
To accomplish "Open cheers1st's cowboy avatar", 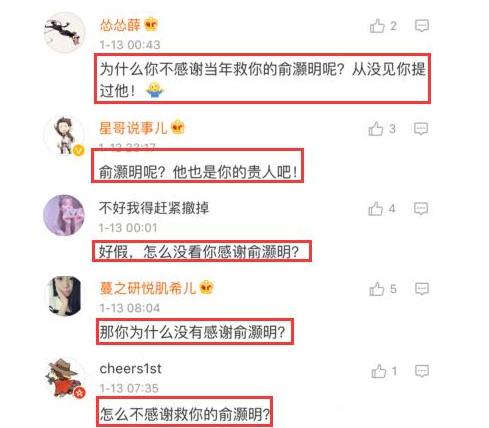I will (65, 378).
